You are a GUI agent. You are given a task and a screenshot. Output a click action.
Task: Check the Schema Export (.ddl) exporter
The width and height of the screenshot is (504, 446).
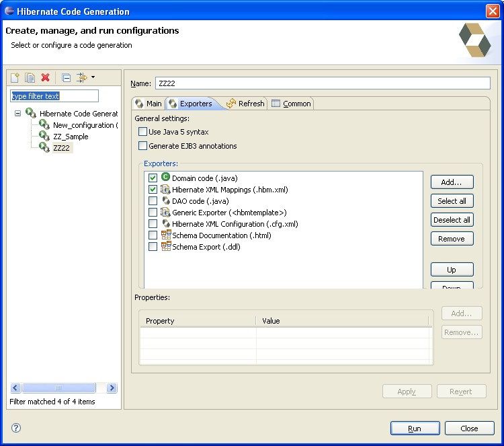point(153,246)
